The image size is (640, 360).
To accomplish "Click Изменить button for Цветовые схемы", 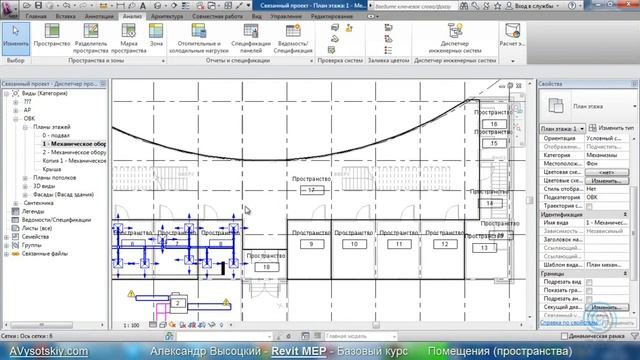I will coord(607,181).
